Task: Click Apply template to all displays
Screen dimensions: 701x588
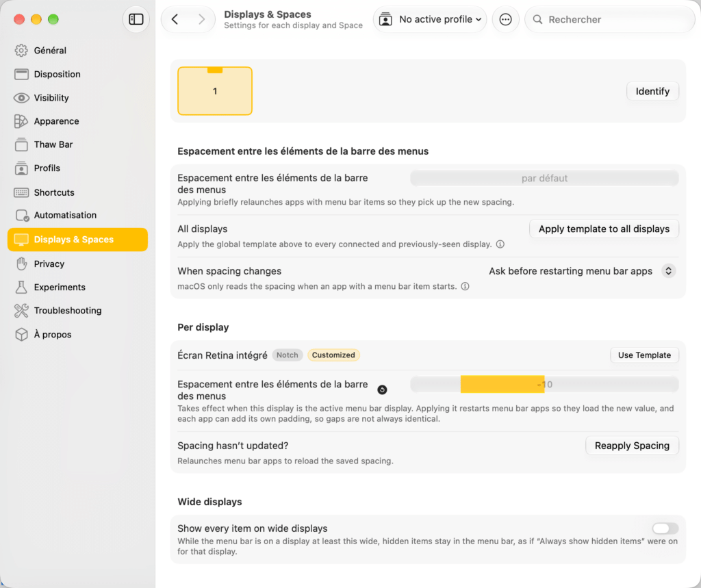Action: coord(604,229)
